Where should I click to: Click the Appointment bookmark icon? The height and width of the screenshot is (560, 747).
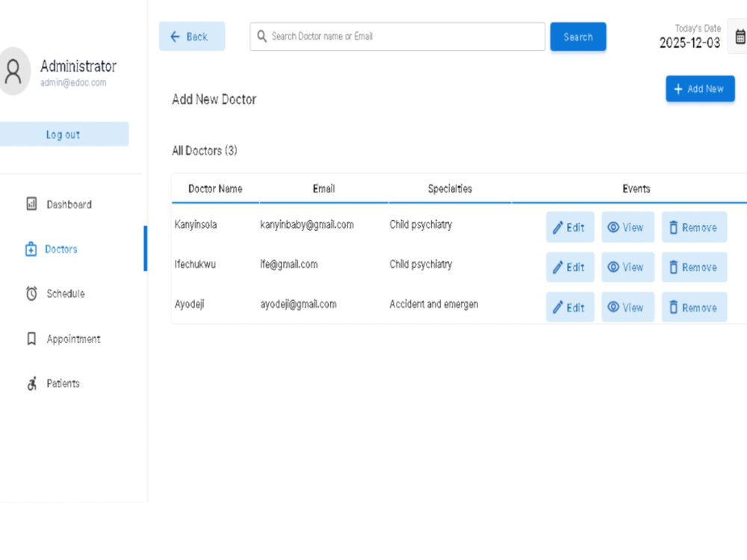coord(31,338)
